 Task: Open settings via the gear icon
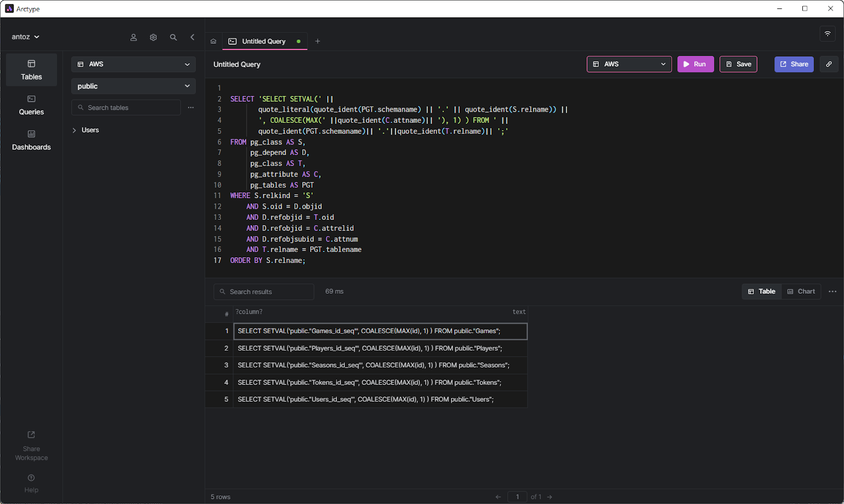pyautogui.click(x=154, y=37)
